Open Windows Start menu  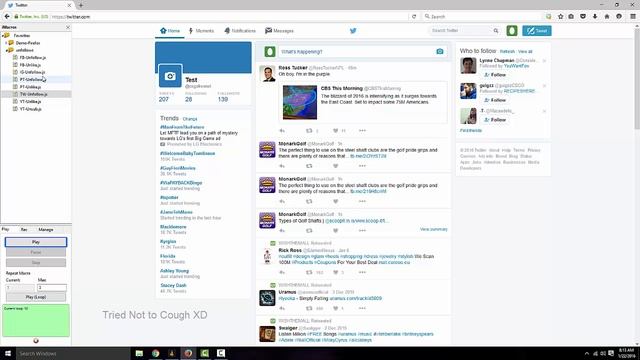[x=8, y=353]
